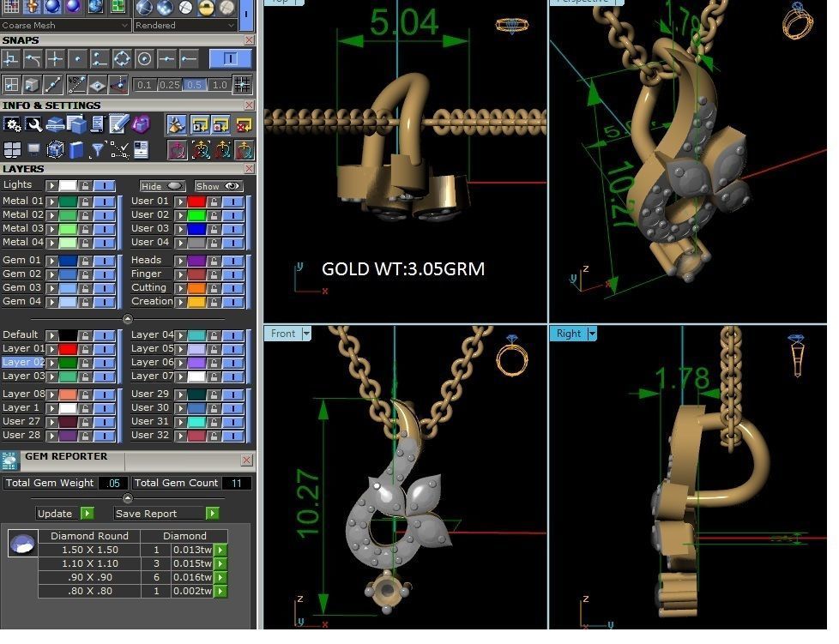Close the Snaps panel
This screenshot has height=644, width=839.
(249, 40)
